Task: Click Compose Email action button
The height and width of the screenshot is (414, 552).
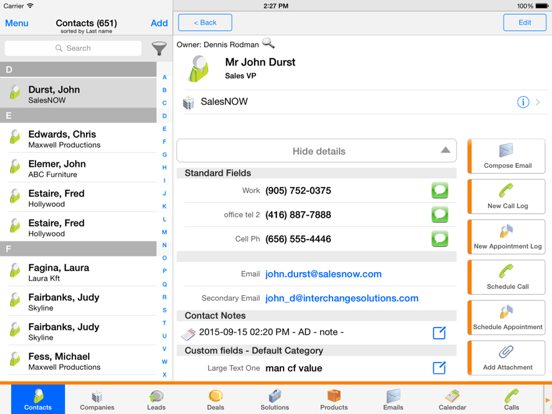Action: [507, 156]
